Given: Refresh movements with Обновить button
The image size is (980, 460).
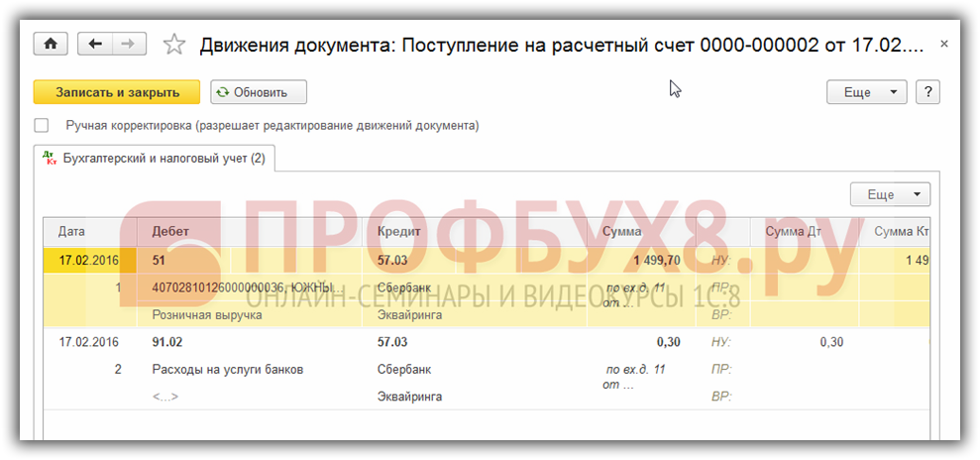Looking at the screenshot, I should (x=258, y=92).
